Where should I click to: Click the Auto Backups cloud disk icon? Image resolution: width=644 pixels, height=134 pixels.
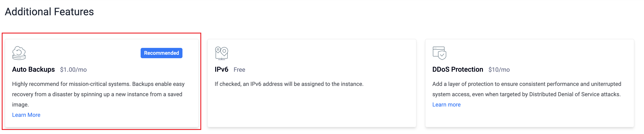[19, 53]
